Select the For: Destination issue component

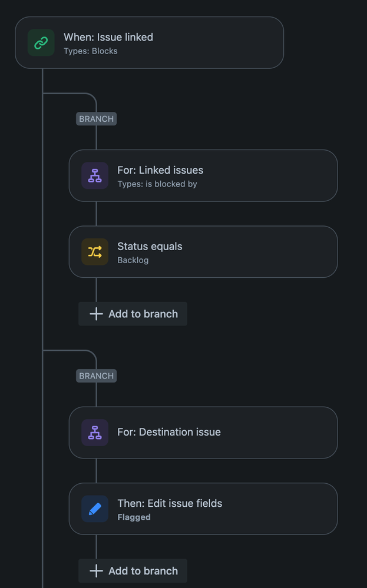point(203,433)
